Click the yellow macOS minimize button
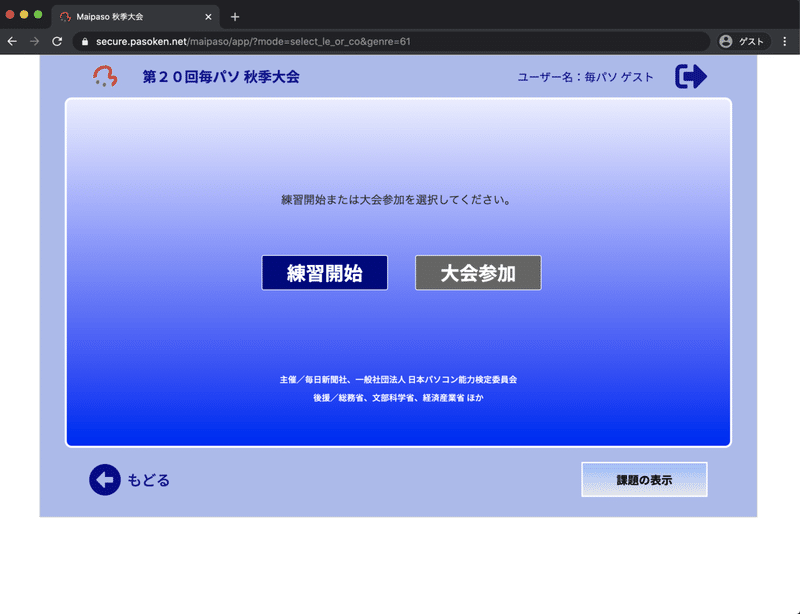 pyautogui.click(x=24, y=15)
